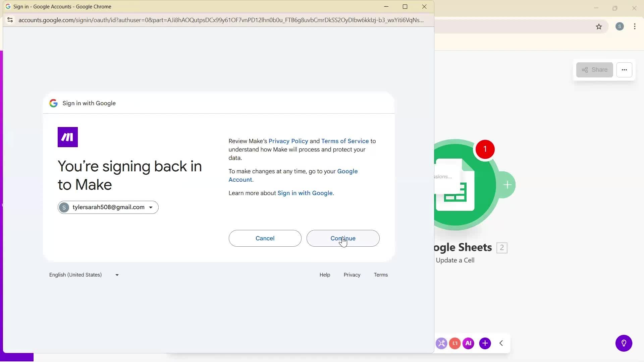This screenshot has height=362, width=644.
Task: Click Continue to sign back in
Action: pyautogui.click(x=343, y=238)
